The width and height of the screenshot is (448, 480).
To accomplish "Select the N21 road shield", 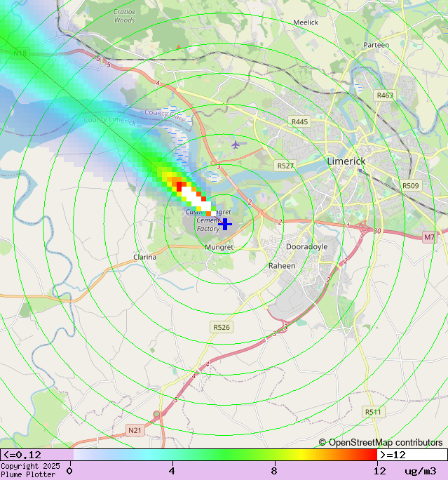I will tap(135, 430).
